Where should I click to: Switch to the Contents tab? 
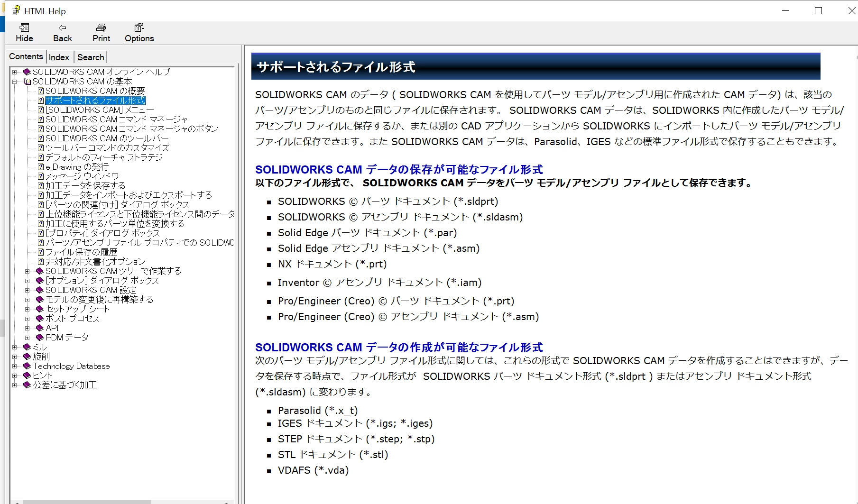coord(26,56)
